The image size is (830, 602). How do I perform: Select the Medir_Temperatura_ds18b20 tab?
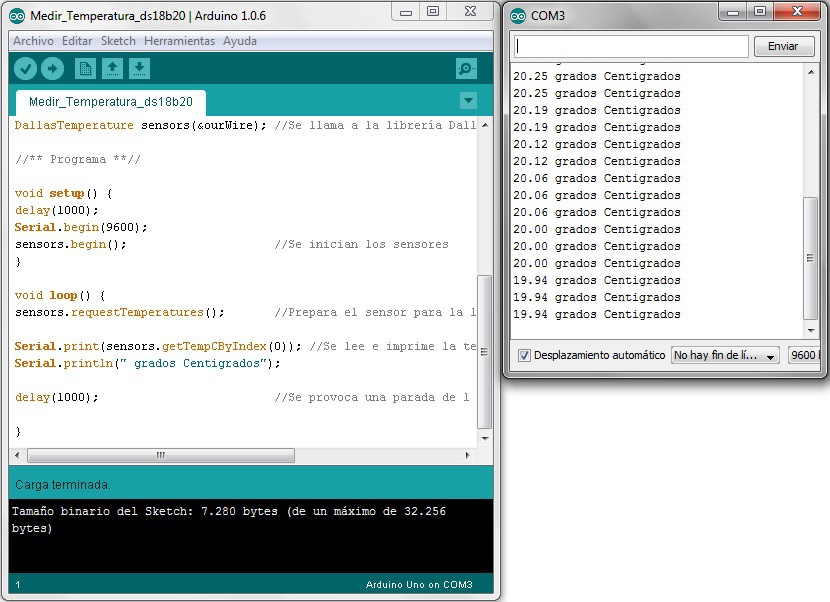pos(111,102)
